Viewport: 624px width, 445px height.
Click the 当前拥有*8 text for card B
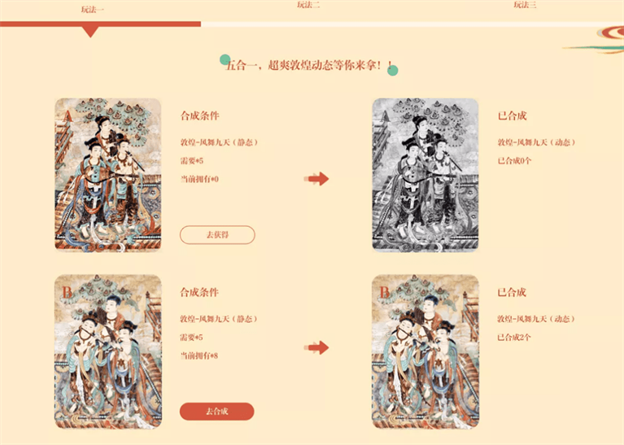[199, 356]
